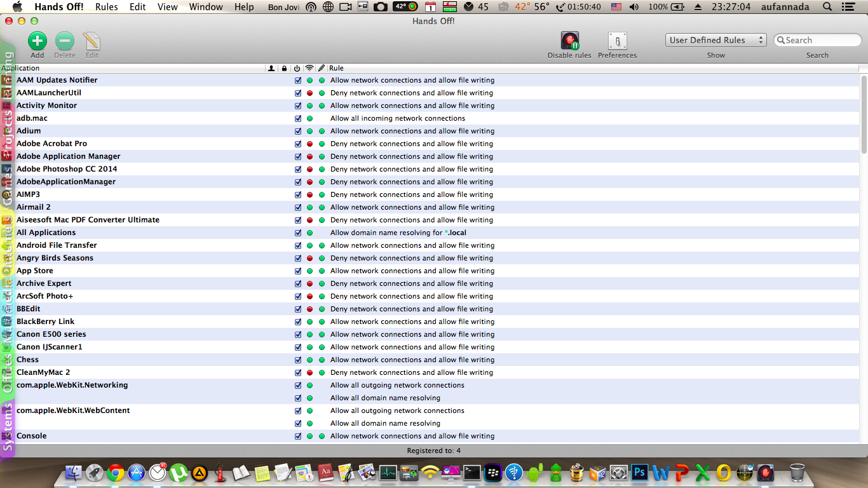The image size is (868, 488).
Task: Click green file status dot for Adium
Action: coord(322,131)
